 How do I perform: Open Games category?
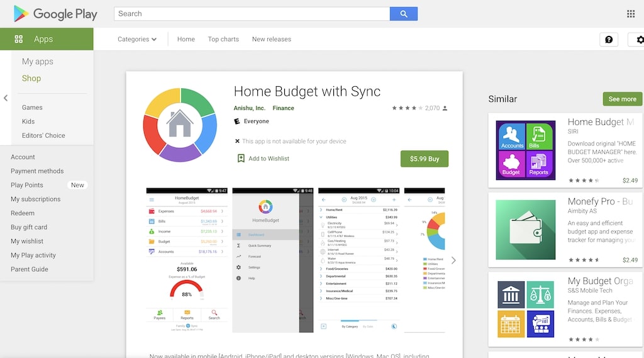click(32, 108)
